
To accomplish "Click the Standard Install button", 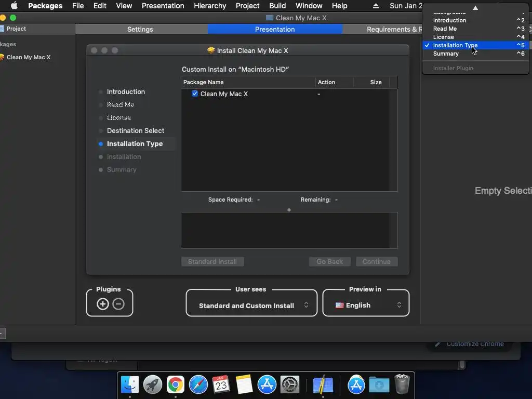I will tap(212, 262).
